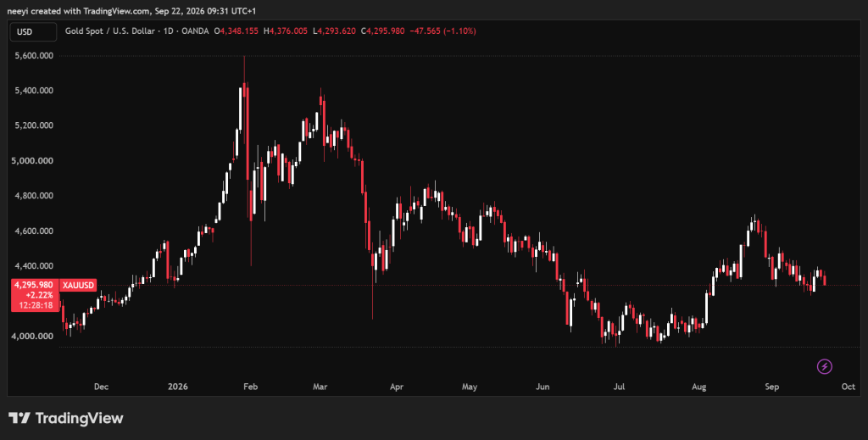Click the TradingView wordmark text at bottom
The width and height of the screenshot is (868, 440).
79,418
